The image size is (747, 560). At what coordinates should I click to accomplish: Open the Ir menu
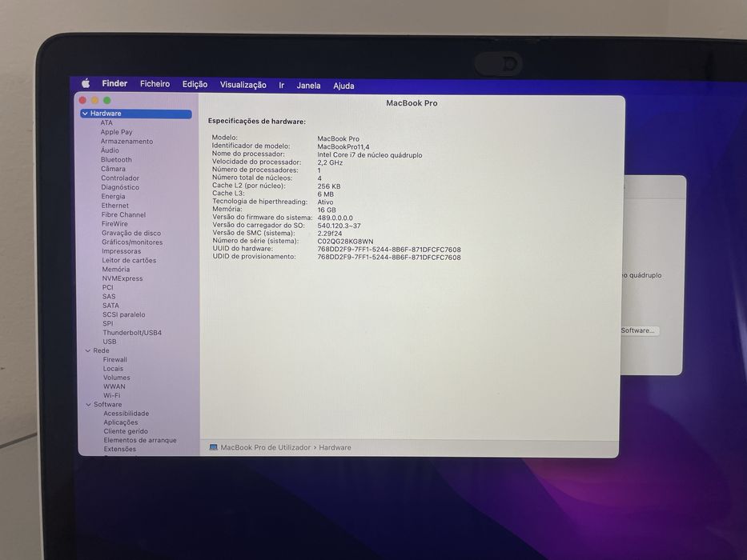[282, 86]
